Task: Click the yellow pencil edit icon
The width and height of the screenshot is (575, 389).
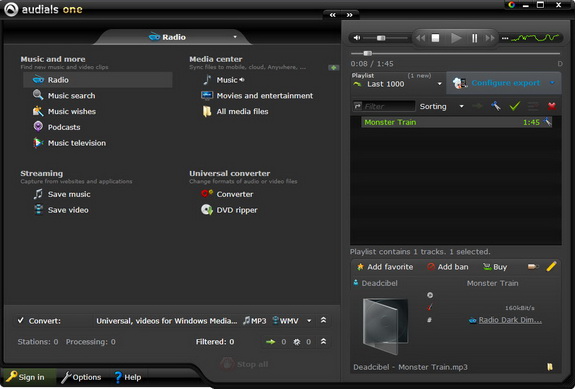Action: tap(551, 267)
